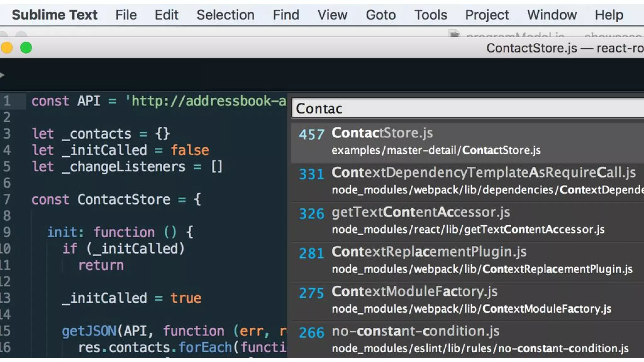Open the Selection menu
The width and height of the screenshot is (644, 362).
225,15
